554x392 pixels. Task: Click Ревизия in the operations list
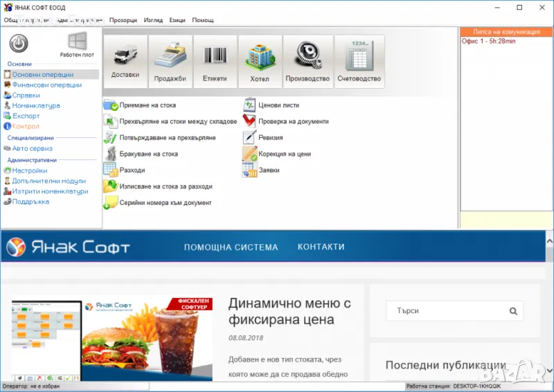(271, 138)
